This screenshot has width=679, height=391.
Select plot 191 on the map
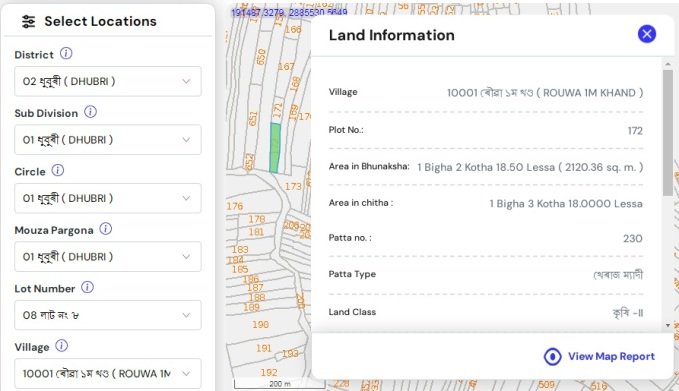click(264, 348)
